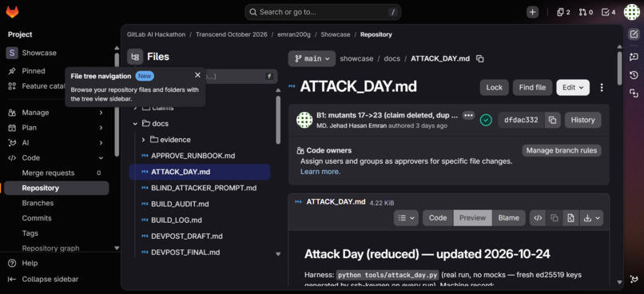
Task: Open permalink file icon in viewer toolbar
Action: tap(570, 218)
